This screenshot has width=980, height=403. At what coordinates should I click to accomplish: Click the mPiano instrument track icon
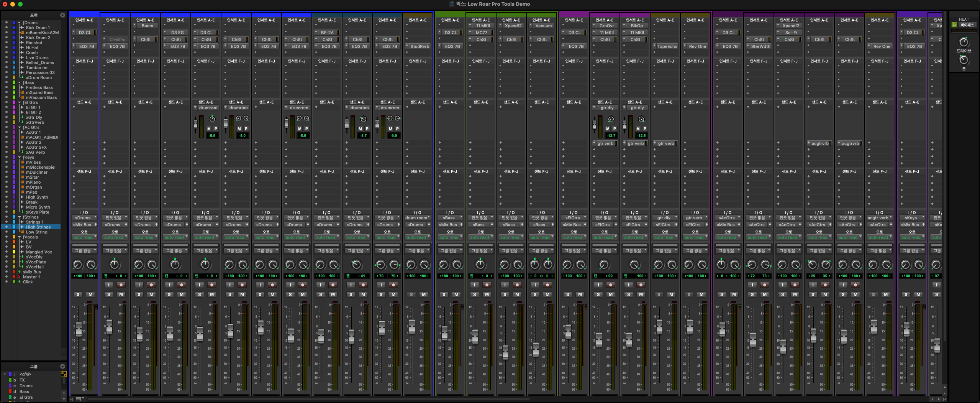pos(22,182)
